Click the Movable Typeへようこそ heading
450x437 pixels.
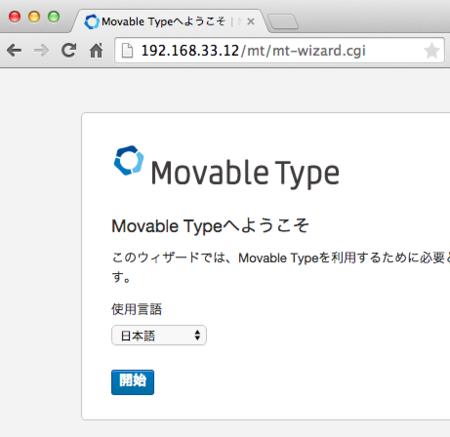pyautogui.click(x=210, y=226)
